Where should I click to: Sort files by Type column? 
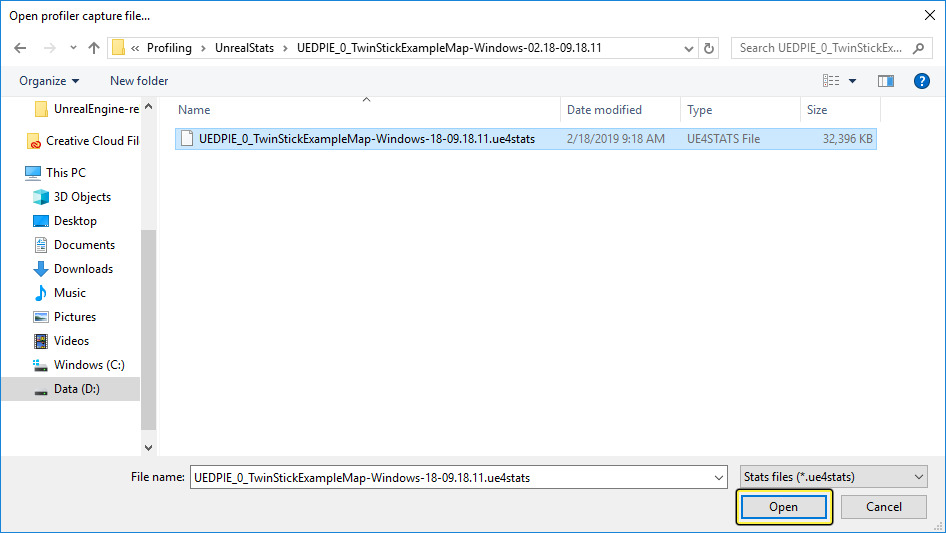pyautogui.click(x=699, y=110)
